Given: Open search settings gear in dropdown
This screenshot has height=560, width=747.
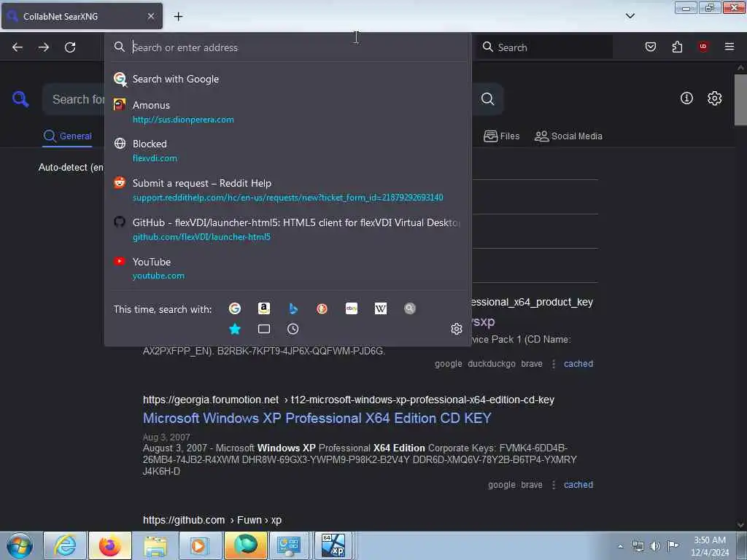Looking at the screenshot, I should 457,329.
